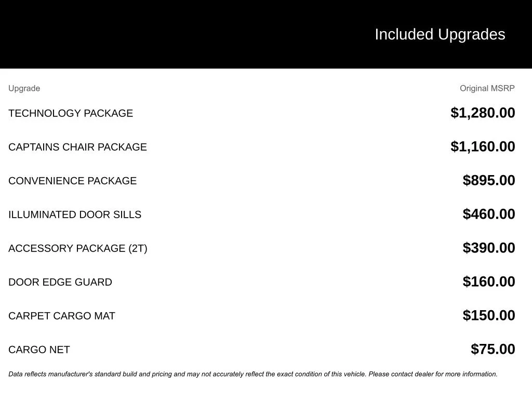Select the Original MSRP column header

point(487,88)
